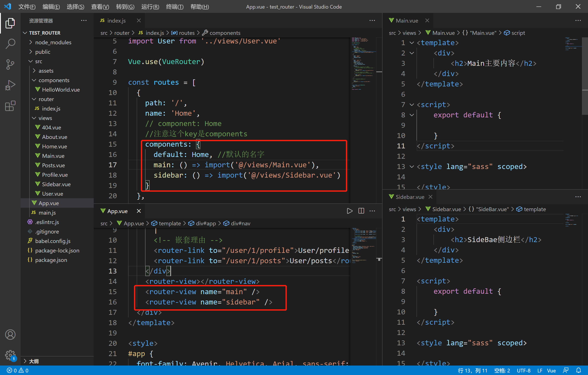
Task: Open more actions menu in Sidebar.vue editor group
Action: click(578, 197)
